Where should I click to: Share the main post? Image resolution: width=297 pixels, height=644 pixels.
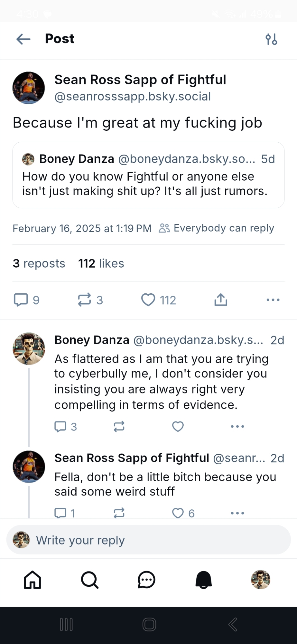point(221,300)
